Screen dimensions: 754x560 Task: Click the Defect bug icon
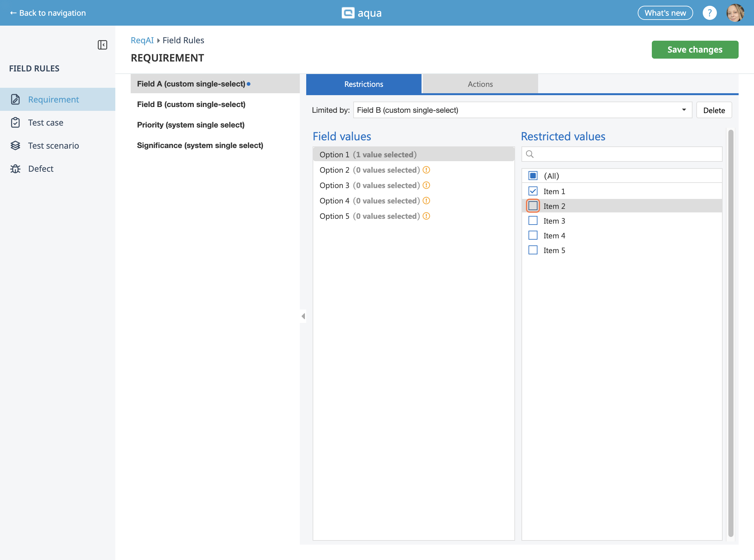point(15,169)
